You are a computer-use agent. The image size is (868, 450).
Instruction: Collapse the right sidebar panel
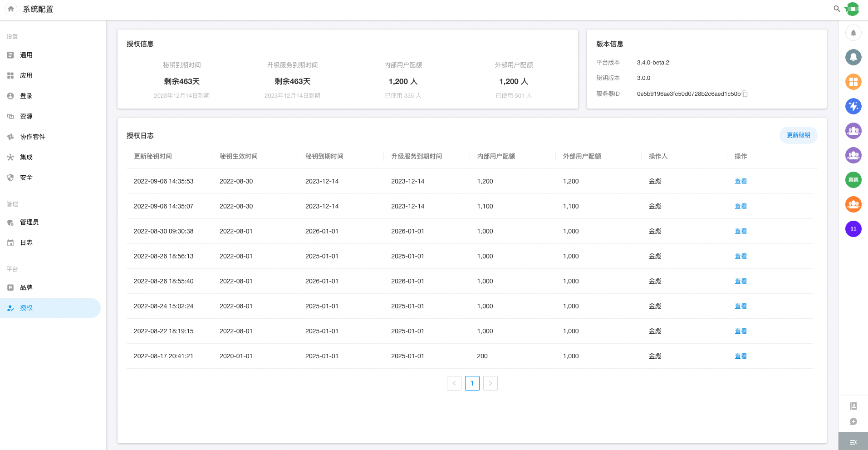(x=853, y=442)
